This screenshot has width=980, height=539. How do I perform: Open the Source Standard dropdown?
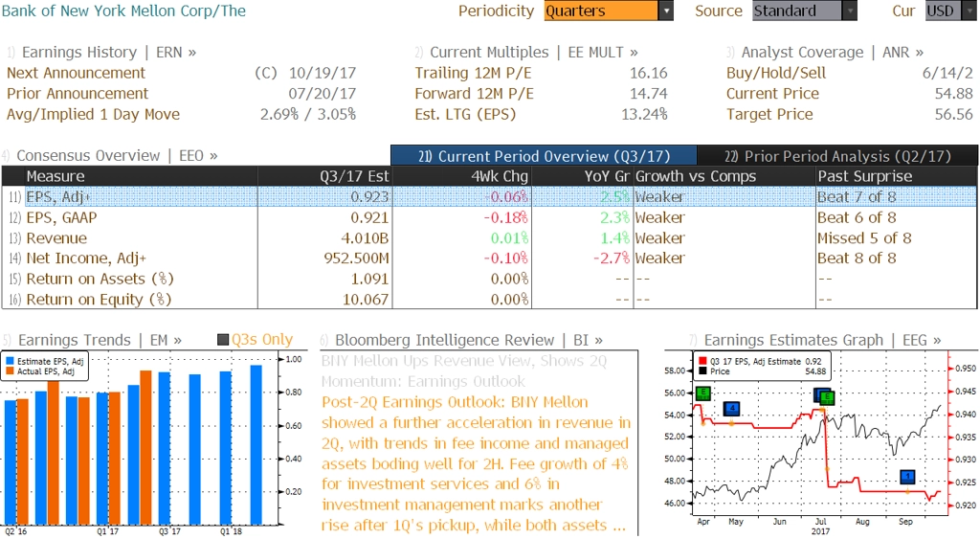pyautogui.click(x=804, y=11)
